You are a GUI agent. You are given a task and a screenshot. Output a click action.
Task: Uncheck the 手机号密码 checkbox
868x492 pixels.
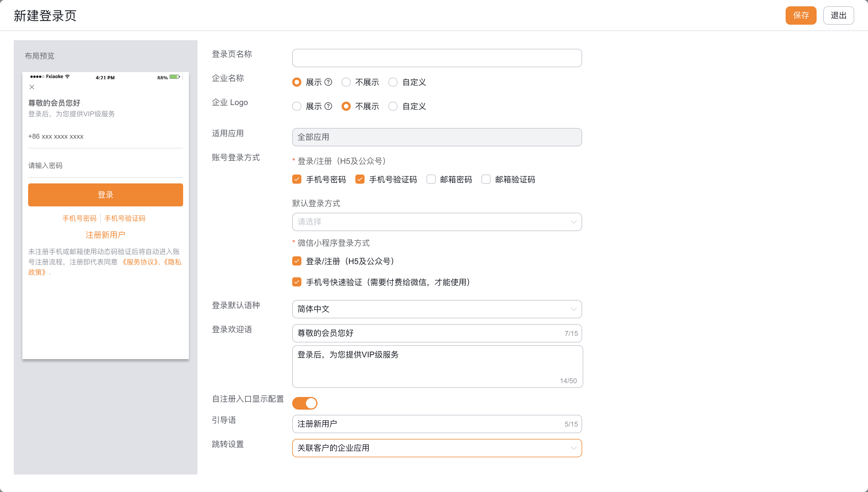coord(297,179)
